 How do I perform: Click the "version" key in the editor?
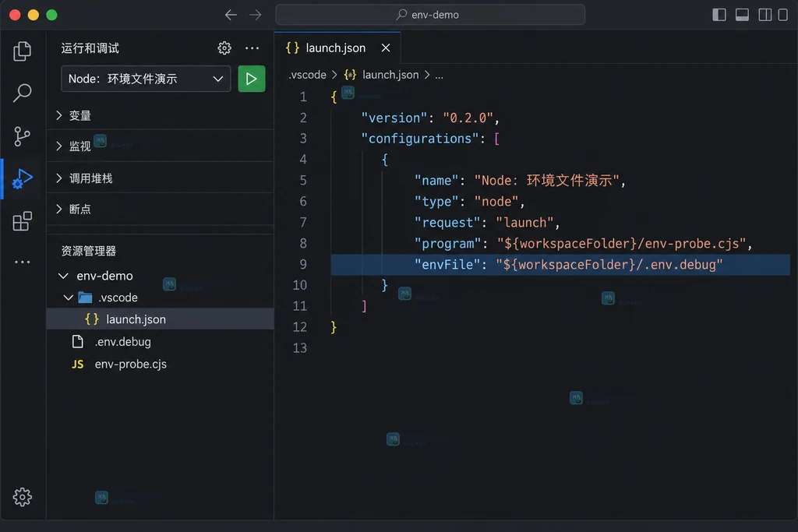394,118
